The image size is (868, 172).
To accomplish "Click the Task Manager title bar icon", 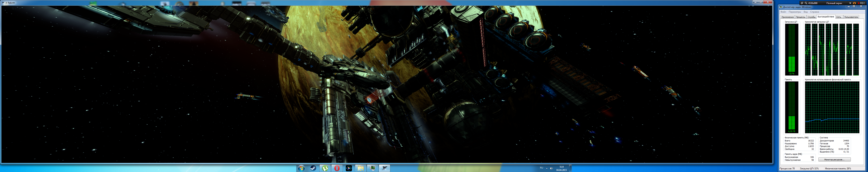I will tap(781, 7).
